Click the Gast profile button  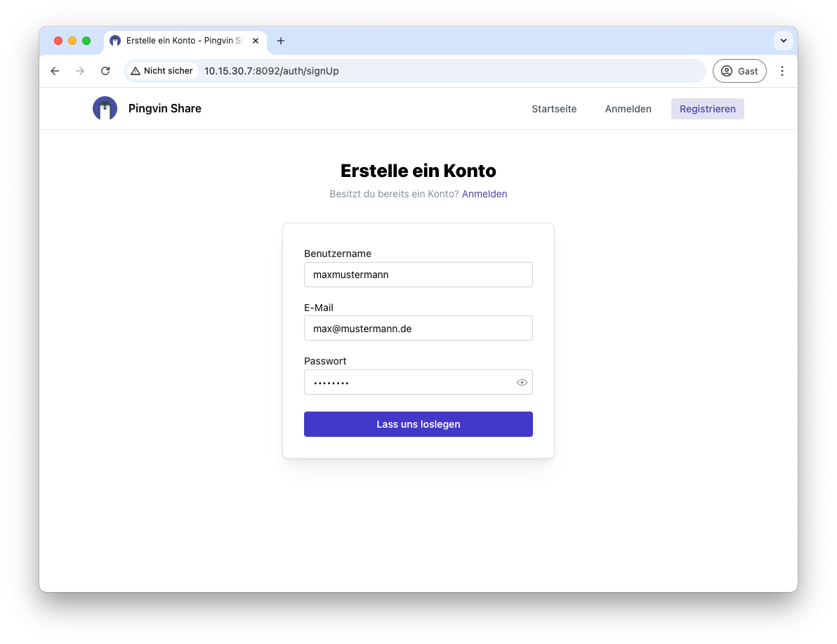point(739,71)
